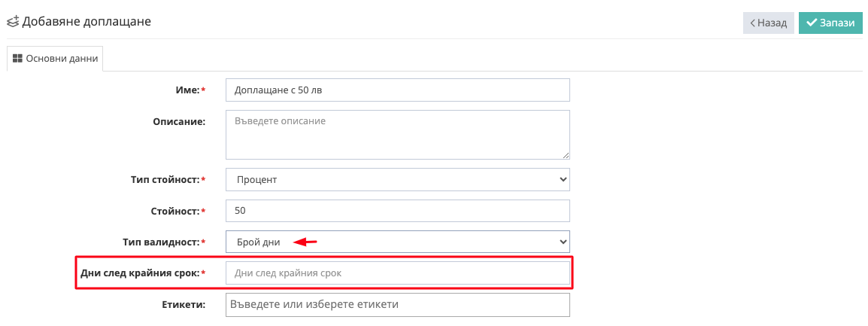Image resolution: width=868 pixels, height=326 pixels.
Task: Click into the Описание text area
Action: pos(397,135)
